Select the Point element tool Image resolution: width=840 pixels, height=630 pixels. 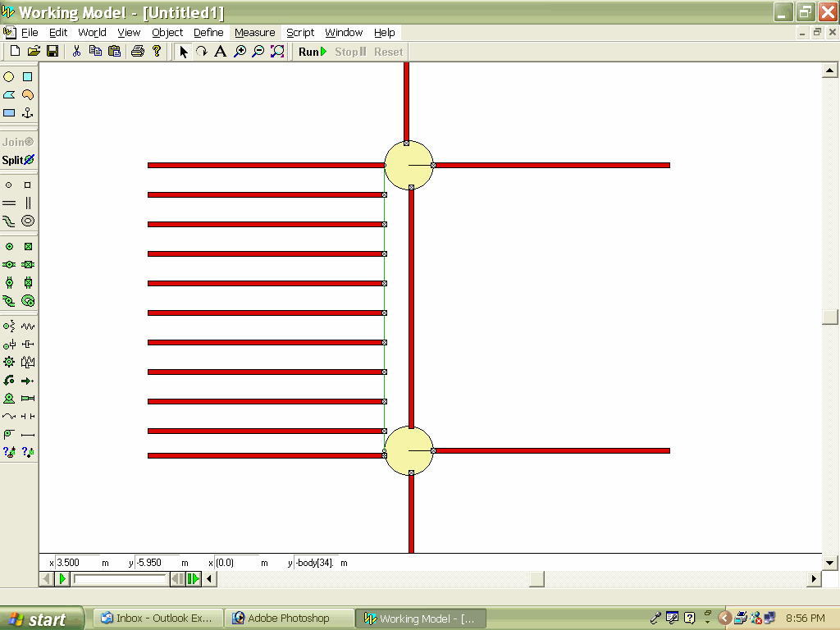[9, 185]
